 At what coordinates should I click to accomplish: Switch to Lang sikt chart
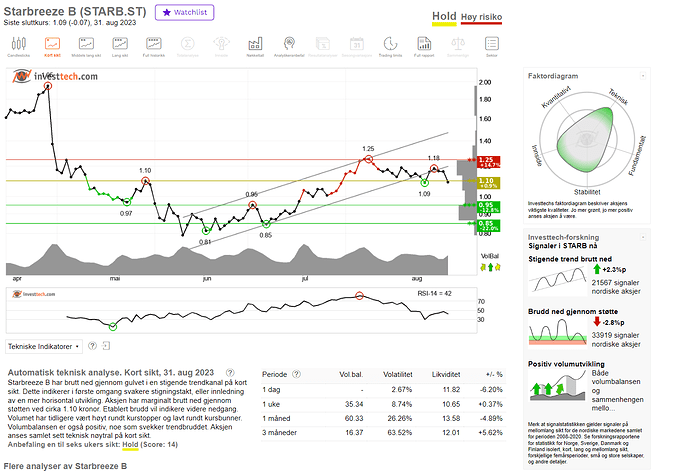pos(120,47)
